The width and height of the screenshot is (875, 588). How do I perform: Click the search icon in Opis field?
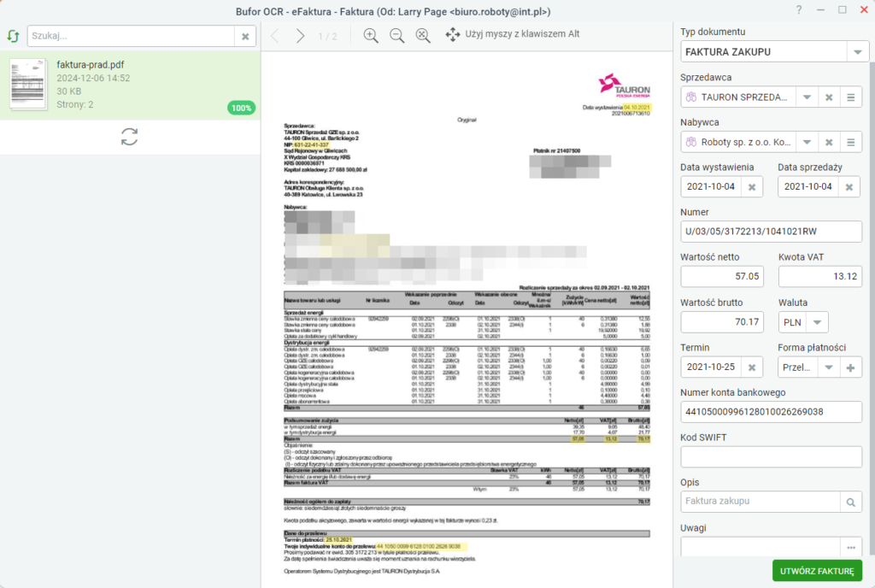pos(850,502)
